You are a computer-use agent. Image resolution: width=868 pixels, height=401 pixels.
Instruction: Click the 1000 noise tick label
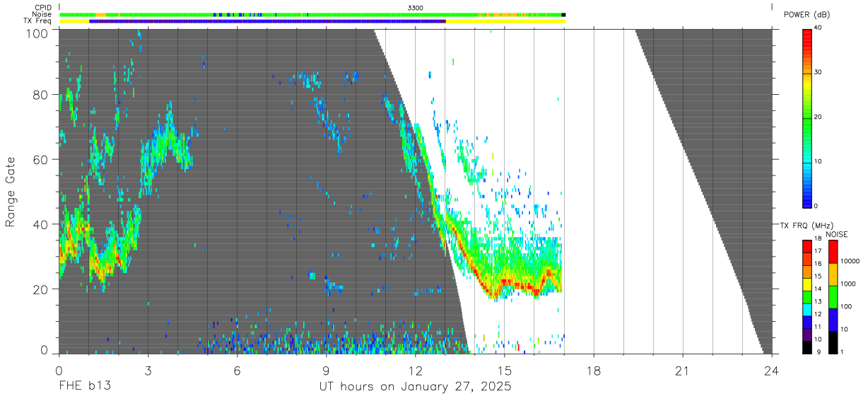click(847, 284)
